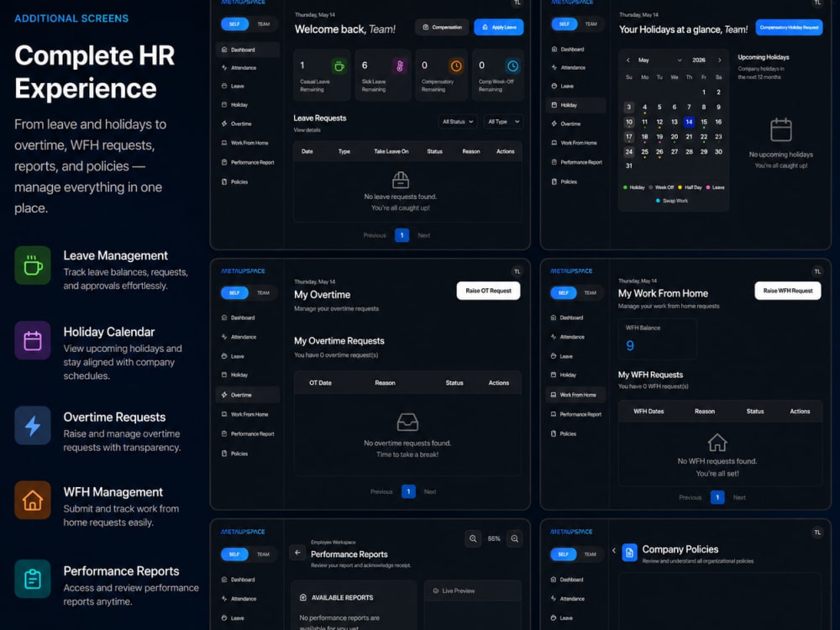The width and height of the screenshot is (840, 630).
Task: Click house icon above 'No WFH requests found'
Action: click(717, 443)
